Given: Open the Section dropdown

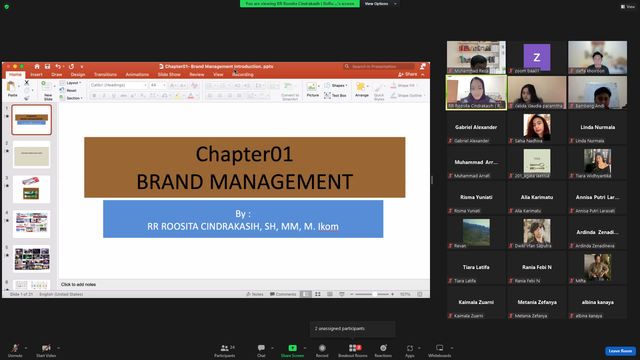Looking at the screenshot, I should click(x=71, y=98).
